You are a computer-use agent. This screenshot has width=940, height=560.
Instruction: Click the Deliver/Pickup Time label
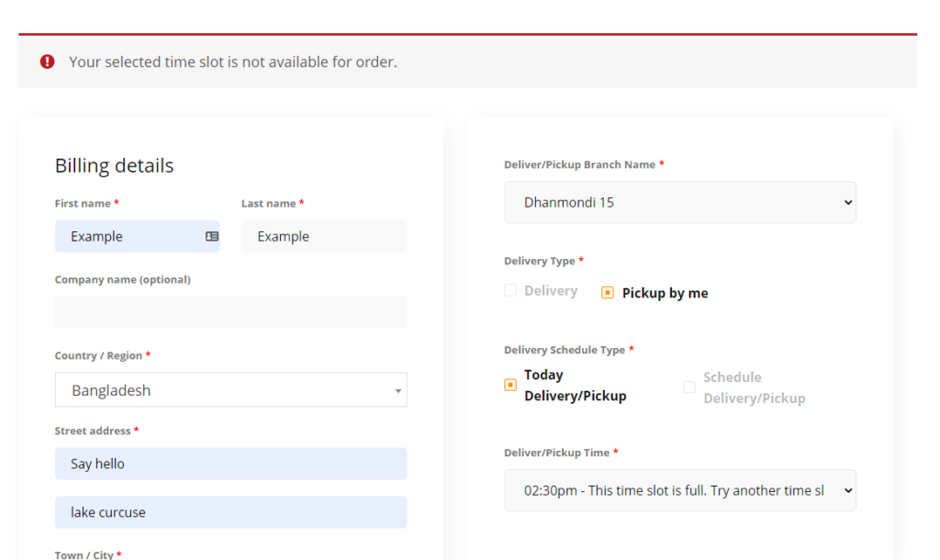pos(556,453)
